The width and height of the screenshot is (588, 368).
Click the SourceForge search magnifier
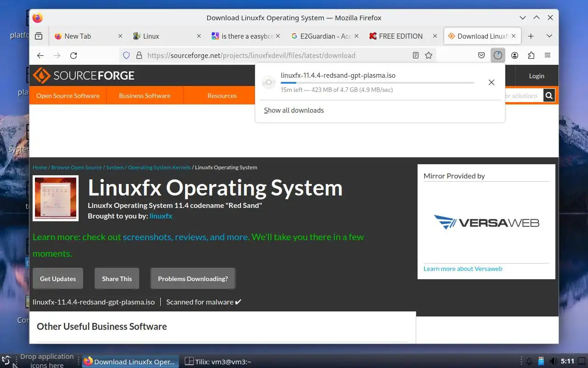(549, 96)
